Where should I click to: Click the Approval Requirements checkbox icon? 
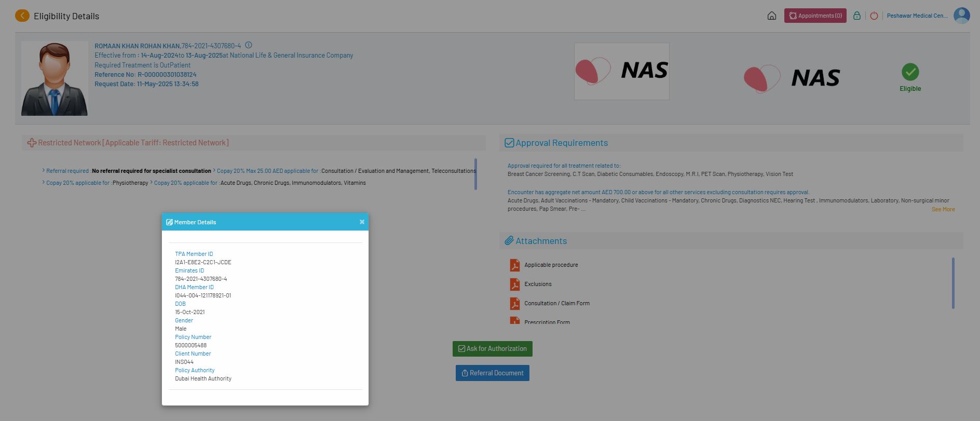coord(509,143)
